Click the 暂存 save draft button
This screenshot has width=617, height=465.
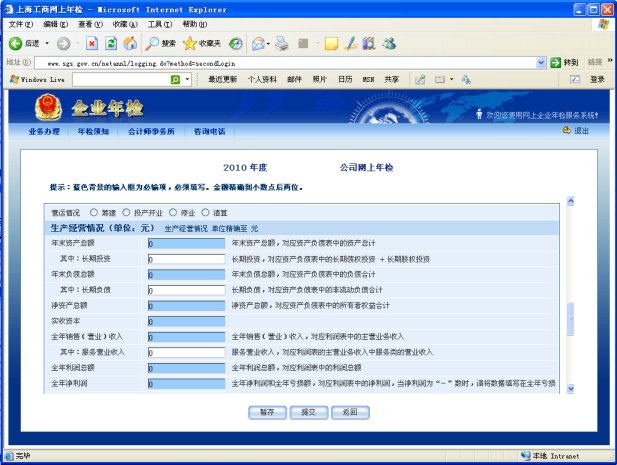[266, 411]
